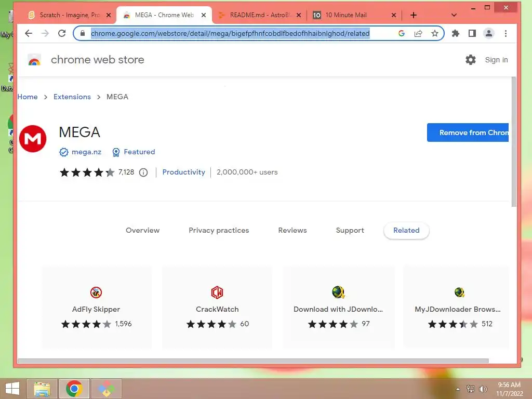Click the forward navigation arrow
The image size is (532, 399).
pyautogui.click(x=45, y=33)
